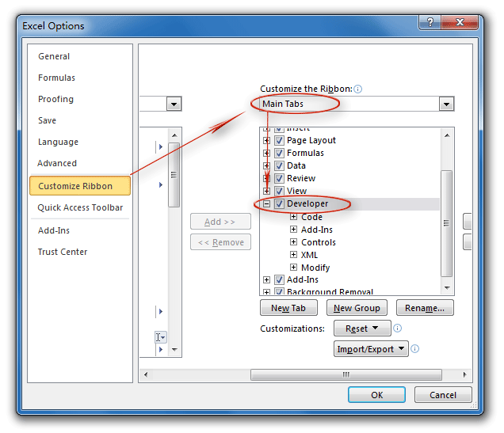Toggle the Data tab checkbox
This screenshot has width=504, height=433.
tap(279, 165)
